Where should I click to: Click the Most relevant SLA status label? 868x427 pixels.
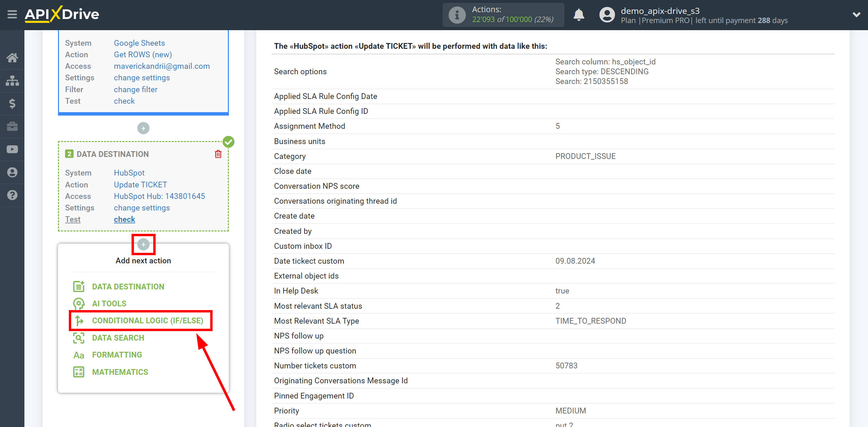point(318,306)
